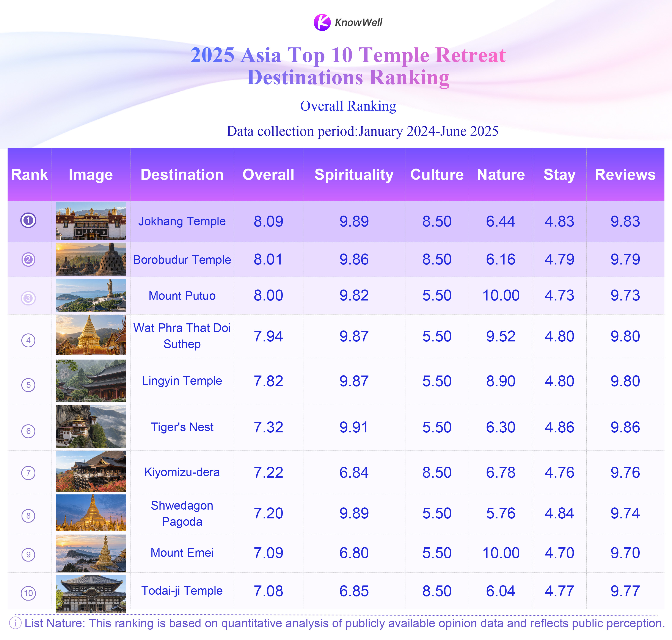Click the Culture column header
This screenshot has width=672, height=640.
coord(437,175)
